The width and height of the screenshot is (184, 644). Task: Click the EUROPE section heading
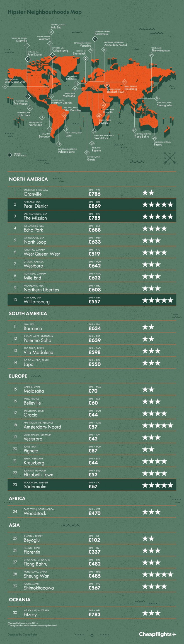point(18,376)
